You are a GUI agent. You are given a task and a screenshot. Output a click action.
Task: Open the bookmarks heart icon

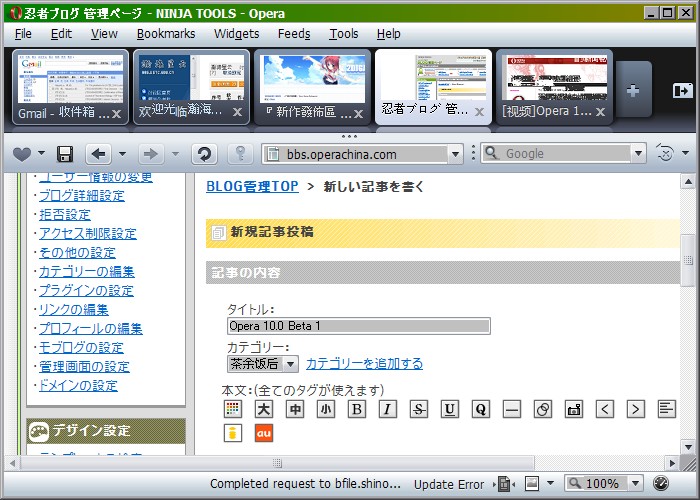[22, 154]
